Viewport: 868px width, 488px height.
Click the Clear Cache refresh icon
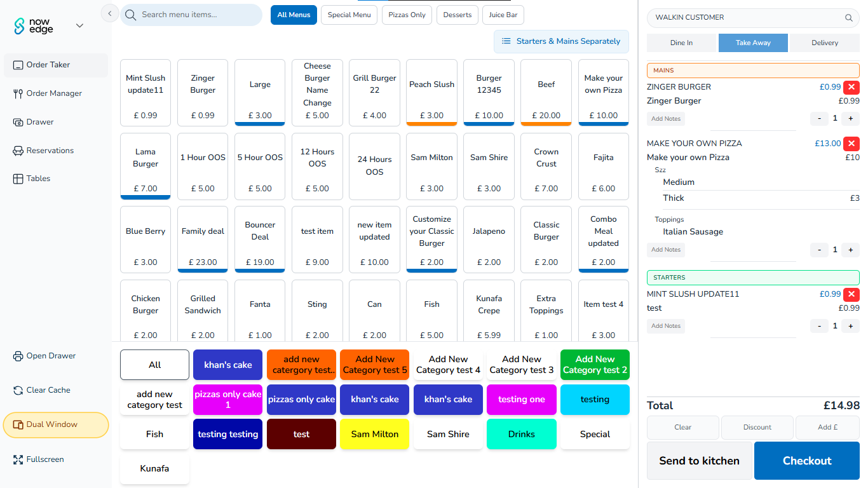coord(18,390)
